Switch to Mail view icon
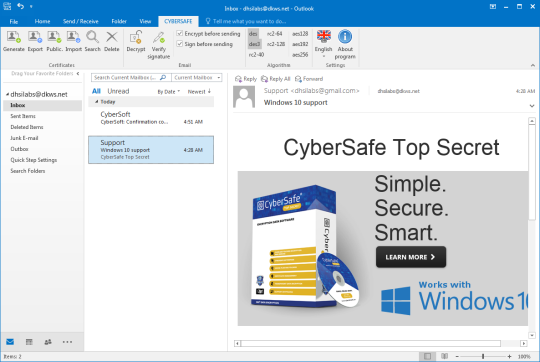 (10, 342)
